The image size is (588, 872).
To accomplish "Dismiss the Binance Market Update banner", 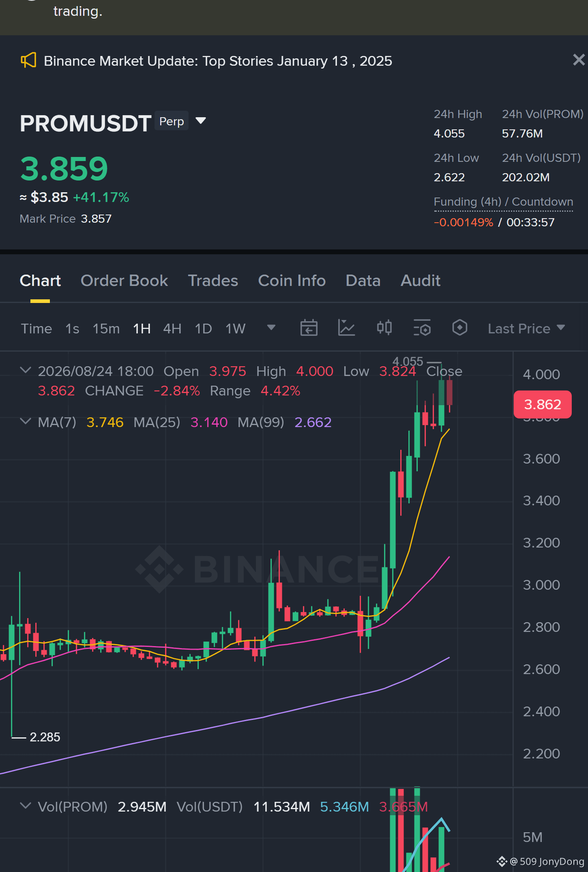I will pyautogui.click(x=579, y=60).
